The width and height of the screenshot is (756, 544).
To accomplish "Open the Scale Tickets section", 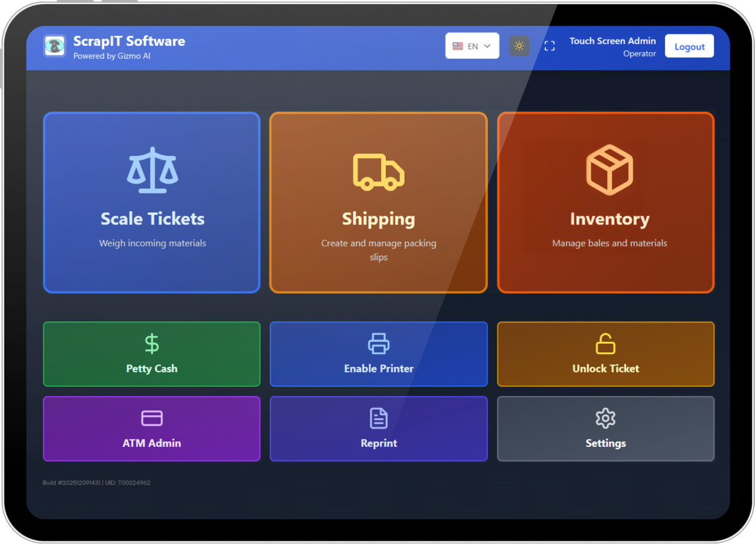I will point(151,202).
